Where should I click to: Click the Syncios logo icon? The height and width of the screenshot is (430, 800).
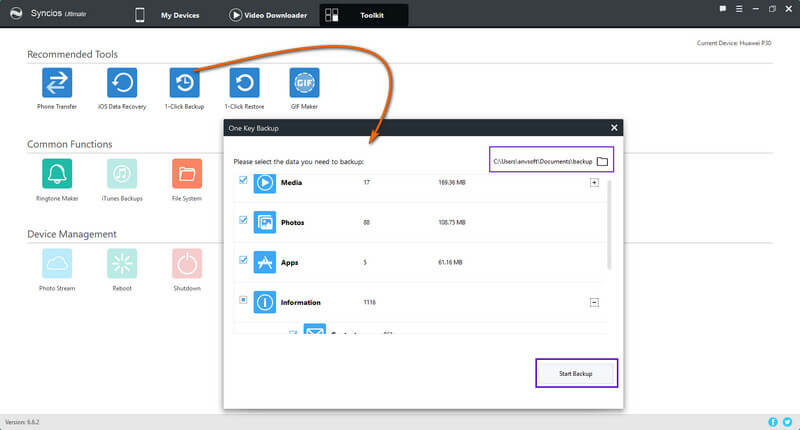click(x=16, y=14)
